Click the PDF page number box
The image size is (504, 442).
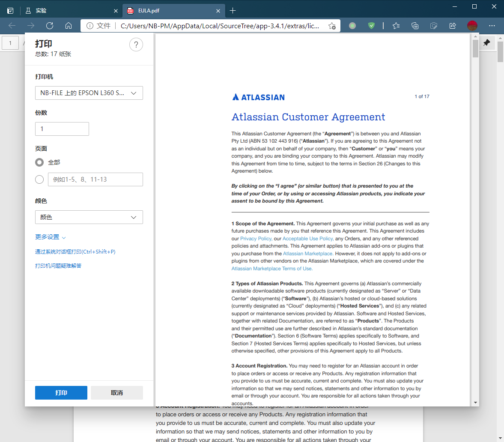point(10,43)
